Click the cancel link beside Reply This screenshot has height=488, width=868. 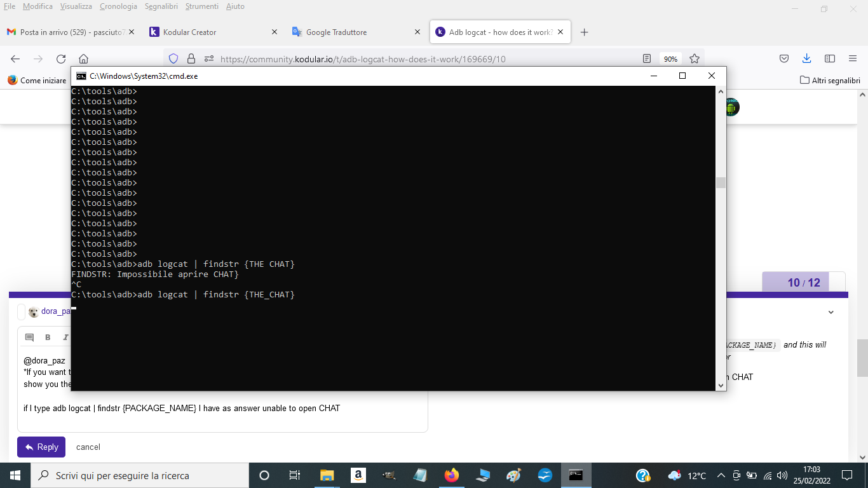[88, 447]
